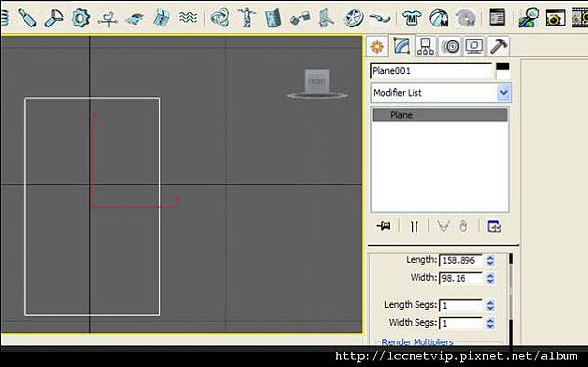Click the Width spinner arrows
This screenshot has height=367, width=588.
[x=490, y=278]
